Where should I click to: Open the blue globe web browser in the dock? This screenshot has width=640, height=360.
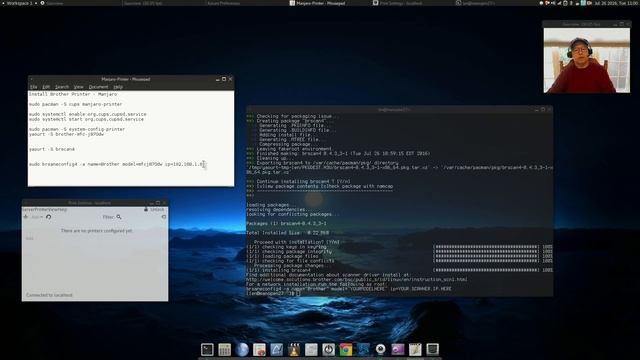point(242,349)
